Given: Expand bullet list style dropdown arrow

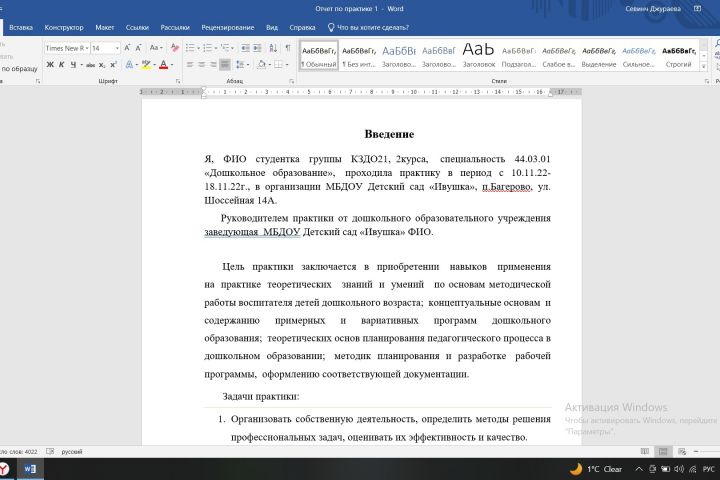Looking at the screenshot, I should click(x=198, y=48).
